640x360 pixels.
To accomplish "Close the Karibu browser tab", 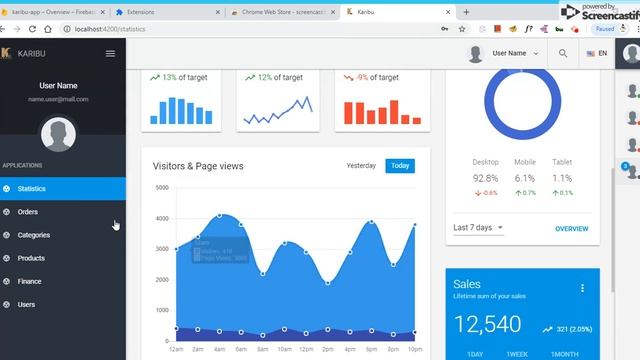I will (x=448, y=12).
